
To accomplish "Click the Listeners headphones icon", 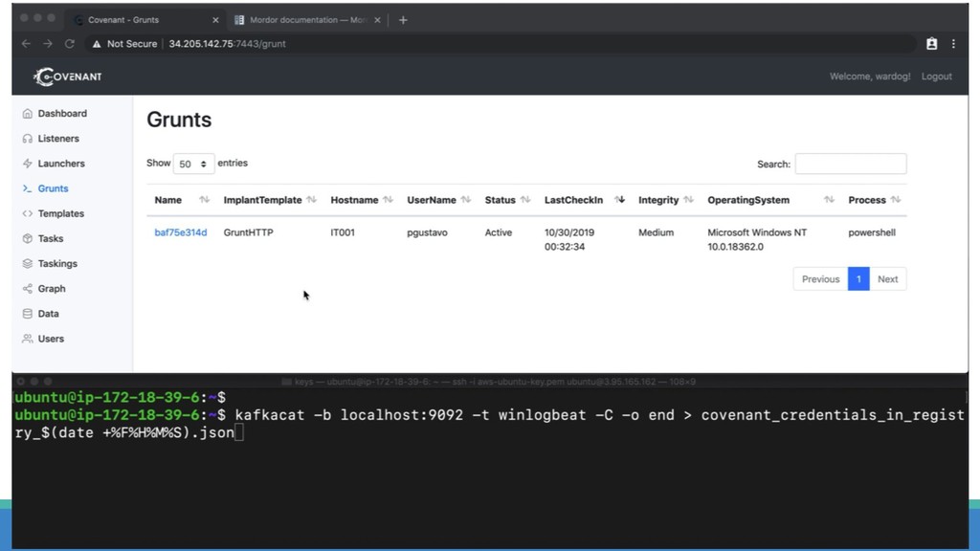I will (28, 139).
